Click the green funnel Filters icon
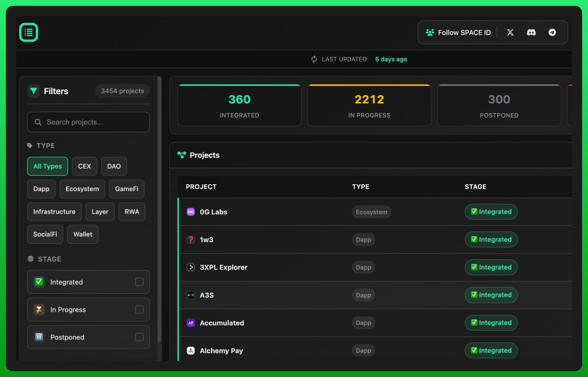The image size is (588, 377). [x=33, y=91]
